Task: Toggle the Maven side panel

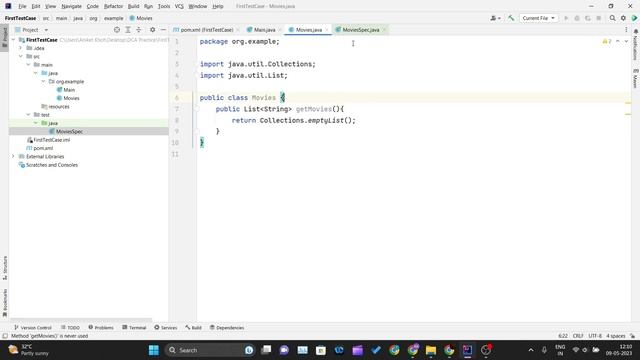Action: [636, 78]
